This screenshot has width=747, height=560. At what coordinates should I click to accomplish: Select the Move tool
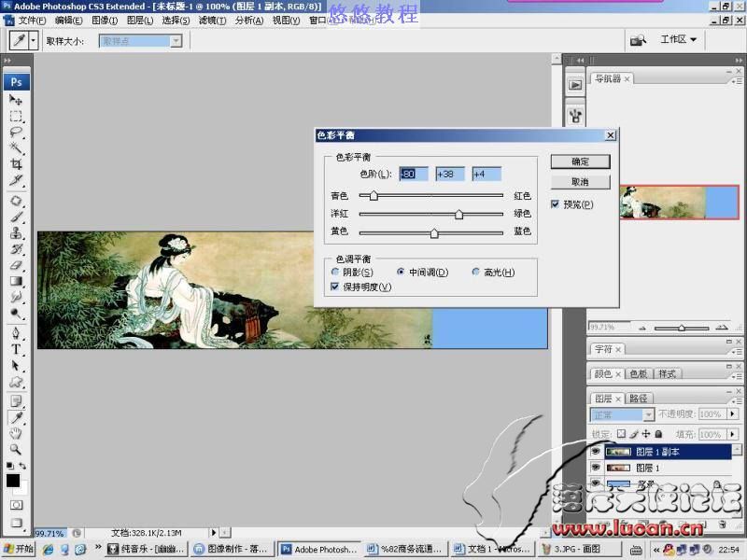tap(16, 100)
